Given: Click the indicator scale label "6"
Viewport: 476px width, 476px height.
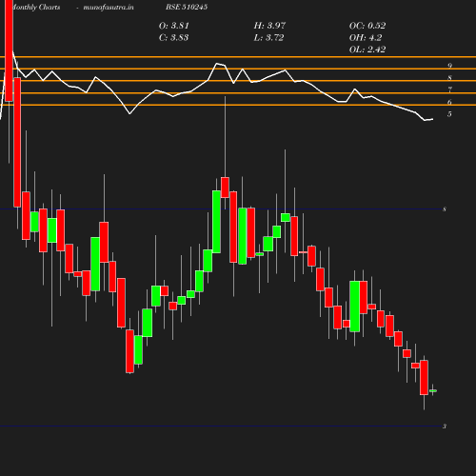Looking at the screenshot, I should (x=449, y=102).
